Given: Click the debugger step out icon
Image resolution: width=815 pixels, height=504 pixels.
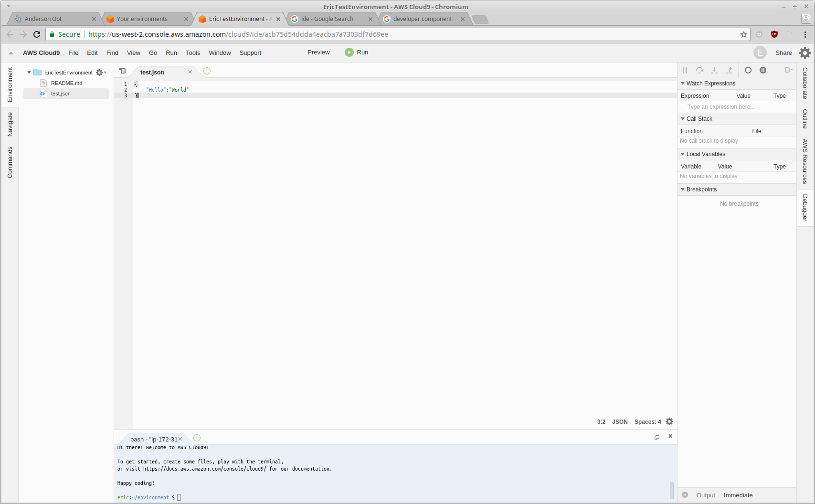Looking at the screenshot, I should click(x=729, y=70).
